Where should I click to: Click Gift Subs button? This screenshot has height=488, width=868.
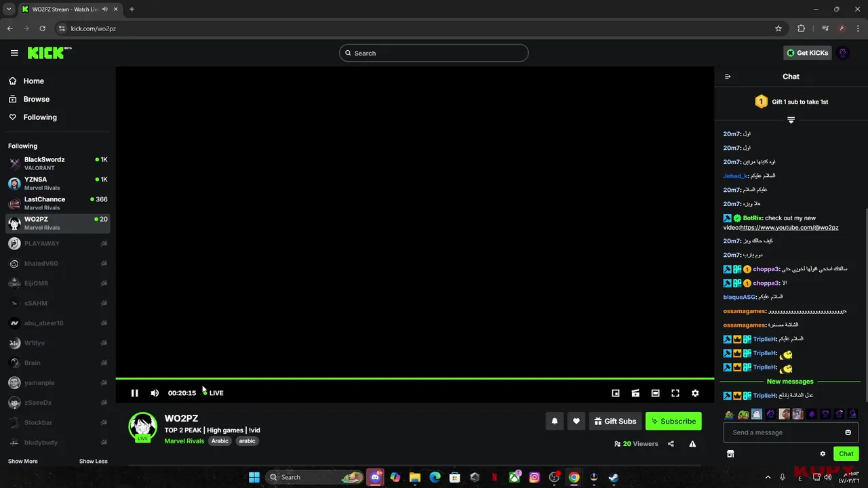(x=615, y=421)
